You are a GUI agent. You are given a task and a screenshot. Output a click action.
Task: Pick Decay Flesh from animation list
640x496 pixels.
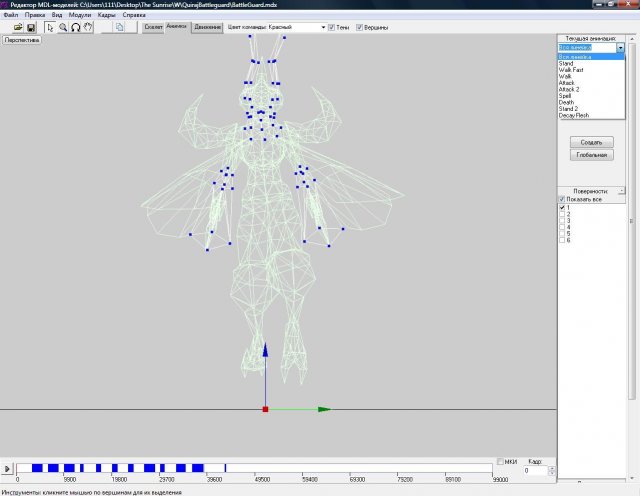(x=574, y=115)
